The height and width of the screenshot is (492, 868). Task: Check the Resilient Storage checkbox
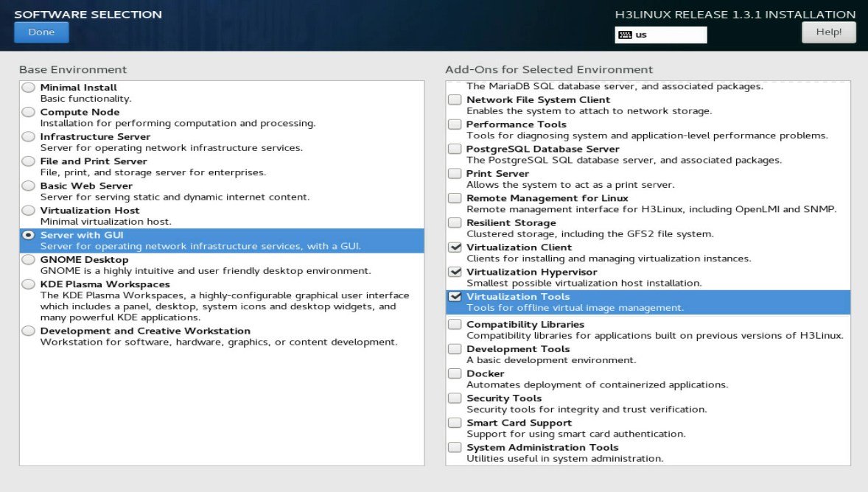click(x=455, y=223)
